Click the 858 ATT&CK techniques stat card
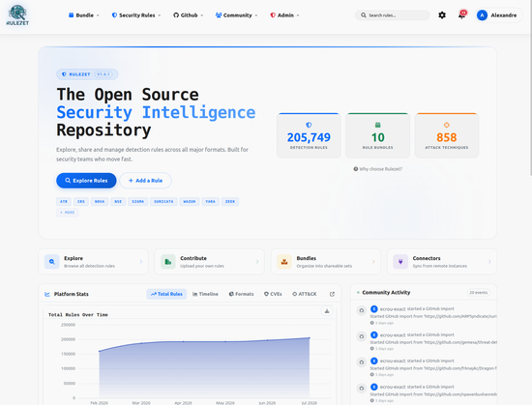The width and height of the screenshot is (532, 405). (447, 135)
